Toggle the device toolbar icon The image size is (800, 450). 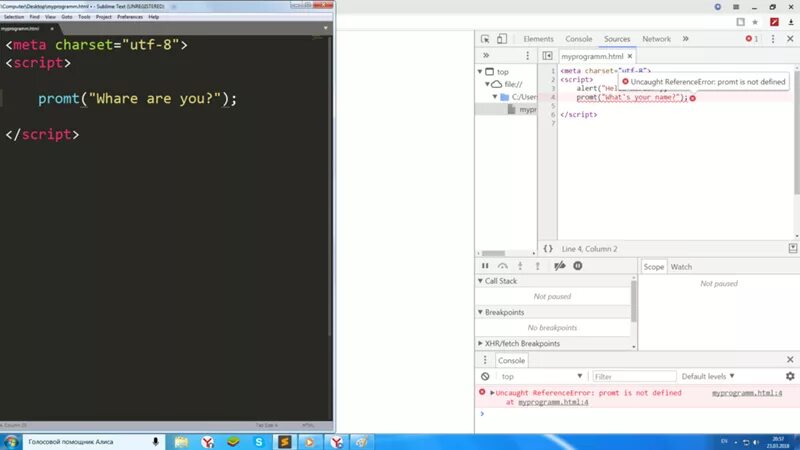pos(502,39)
